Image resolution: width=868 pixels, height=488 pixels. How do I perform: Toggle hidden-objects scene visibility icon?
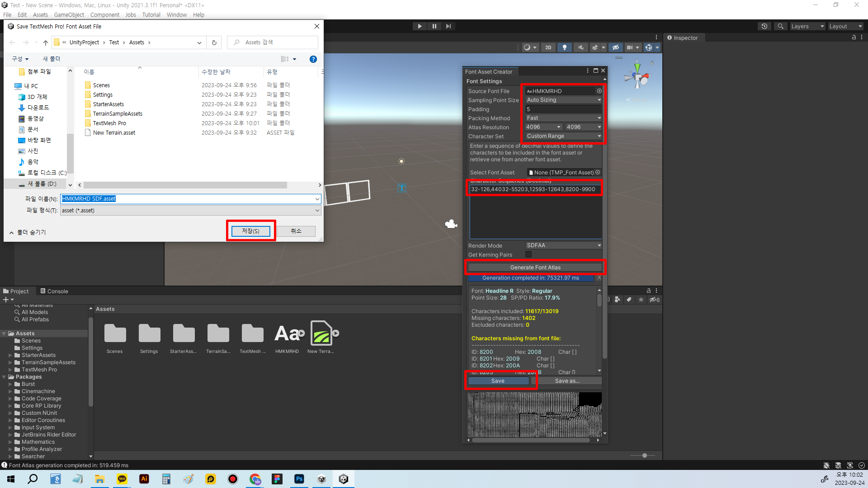pos(615,47)
